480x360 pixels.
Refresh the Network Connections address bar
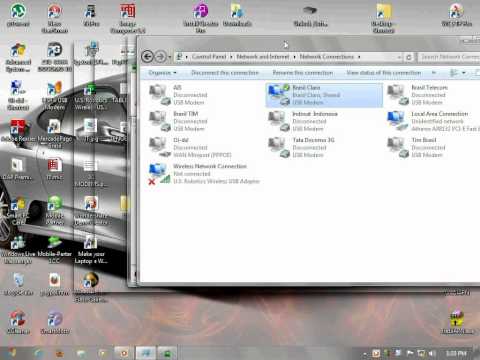409,57
